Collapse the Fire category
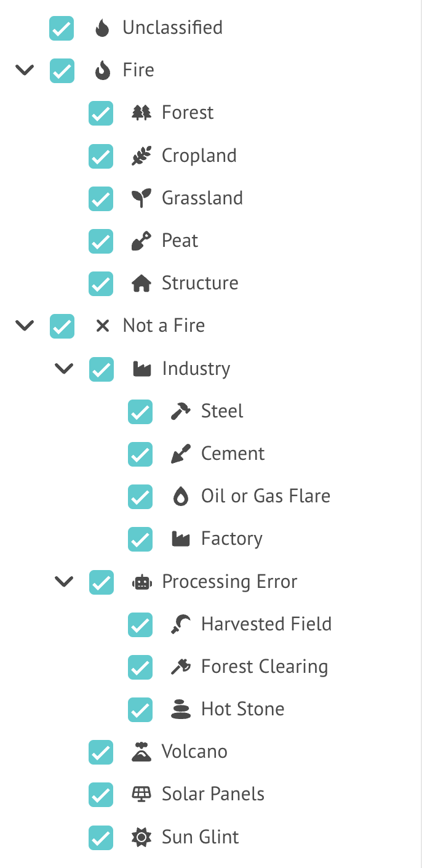Screen dimensions: 422x868 pyautogui.click(x=25, y=70)
